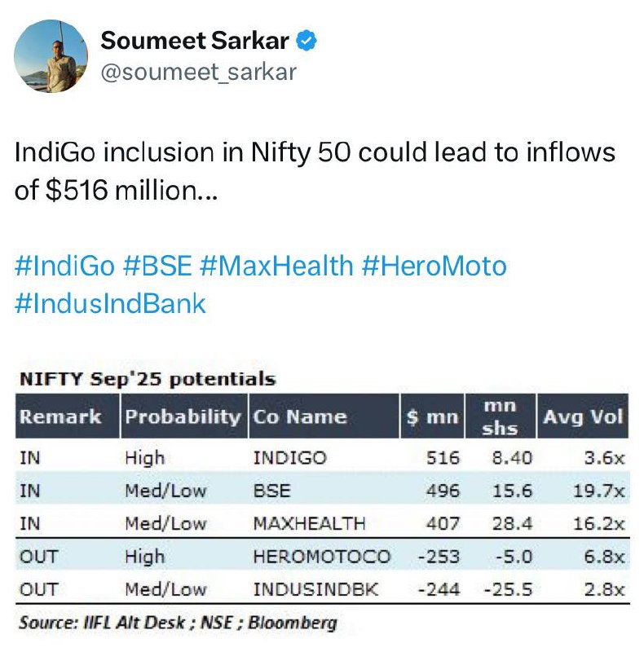This screenshot has height=652, width=644.
Task: Click the NIFTY Sep'25 potentials table title
Action: 148,379
